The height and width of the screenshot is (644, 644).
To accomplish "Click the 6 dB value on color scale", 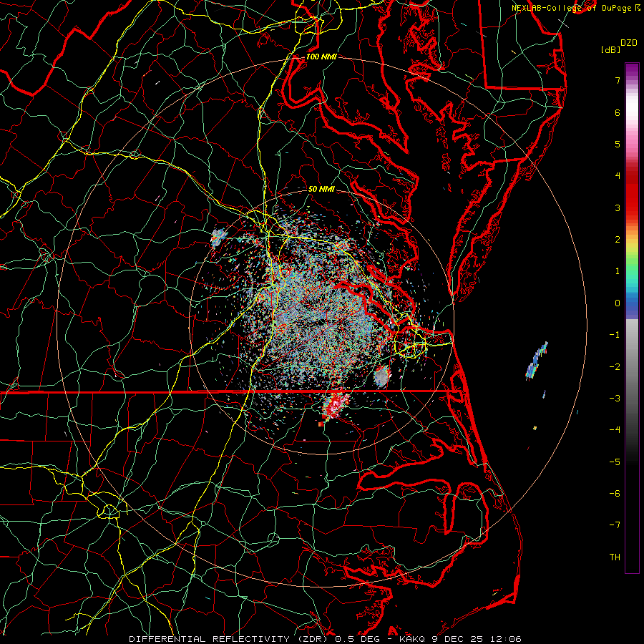I will pos(618,112).
